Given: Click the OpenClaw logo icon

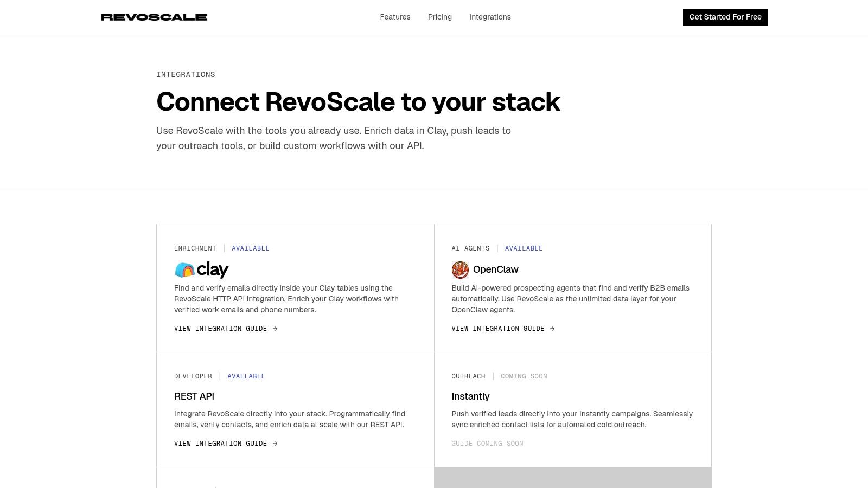Looking at the screenshot, I should click(460, 269).
